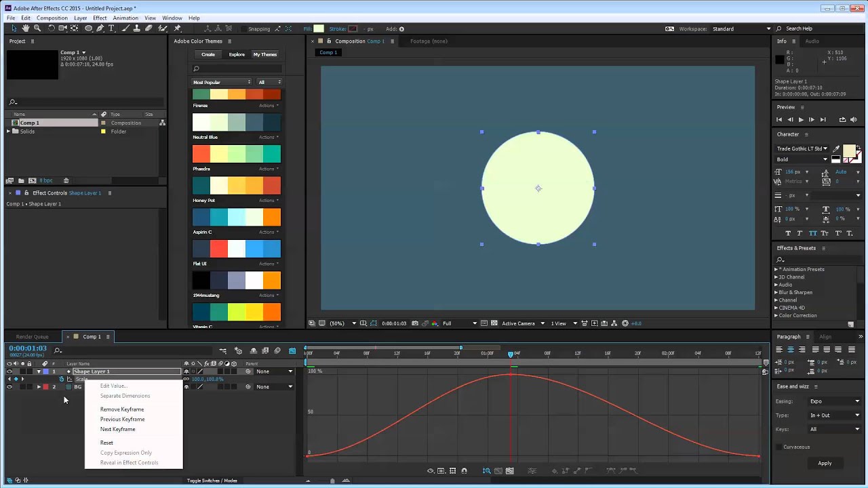Enable the Snapping checkbox
The width and height of the screenshot is (868, 488).
[243, 28]
